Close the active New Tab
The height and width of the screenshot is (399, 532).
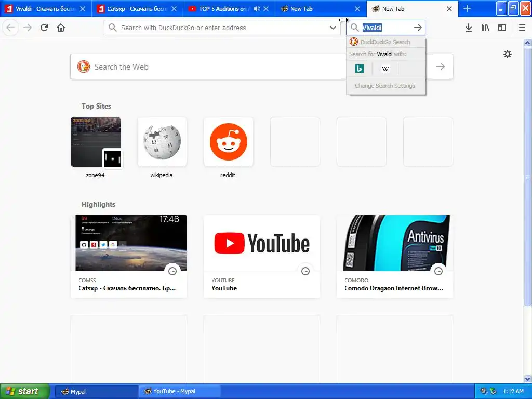click(449, 9)
